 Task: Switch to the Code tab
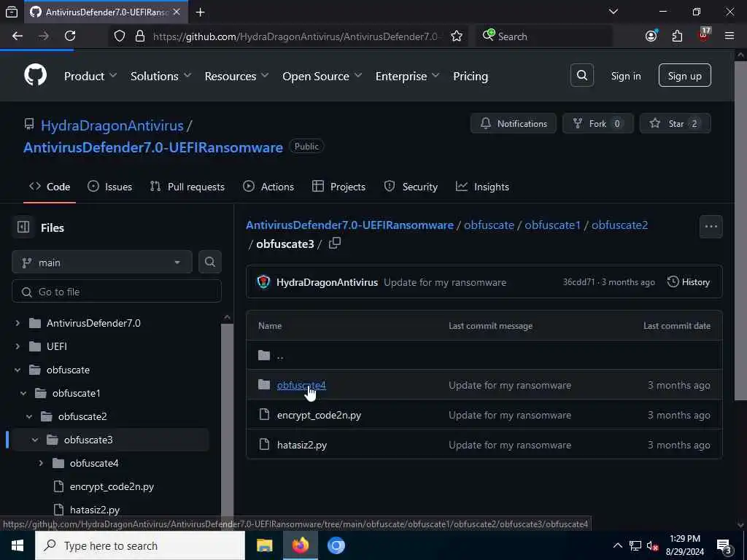(x=50, y=187)
